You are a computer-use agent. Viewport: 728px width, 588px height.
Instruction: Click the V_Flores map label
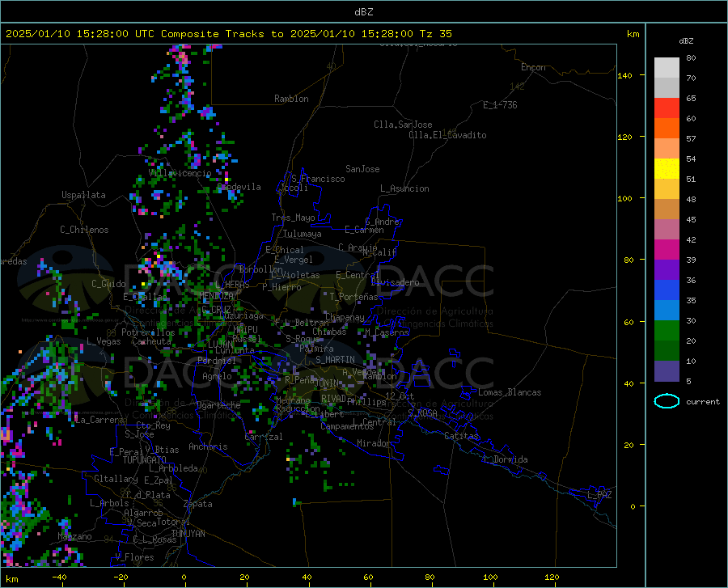[x=134, y=557]
